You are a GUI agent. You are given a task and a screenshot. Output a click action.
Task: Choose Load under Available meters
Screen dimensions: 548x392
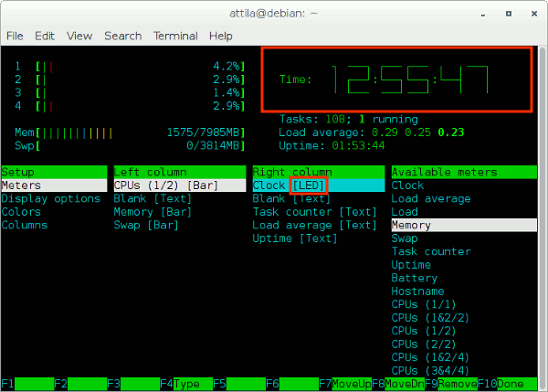point(405,212)
